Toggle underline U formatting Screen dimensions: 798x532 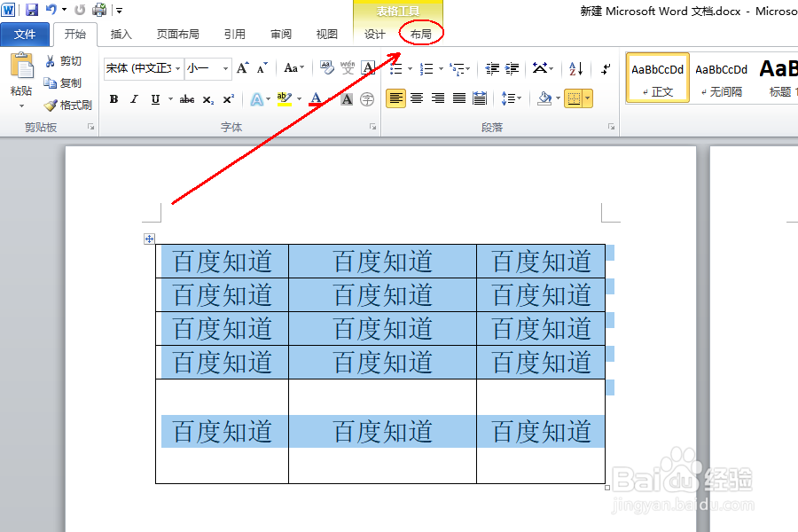155,99
